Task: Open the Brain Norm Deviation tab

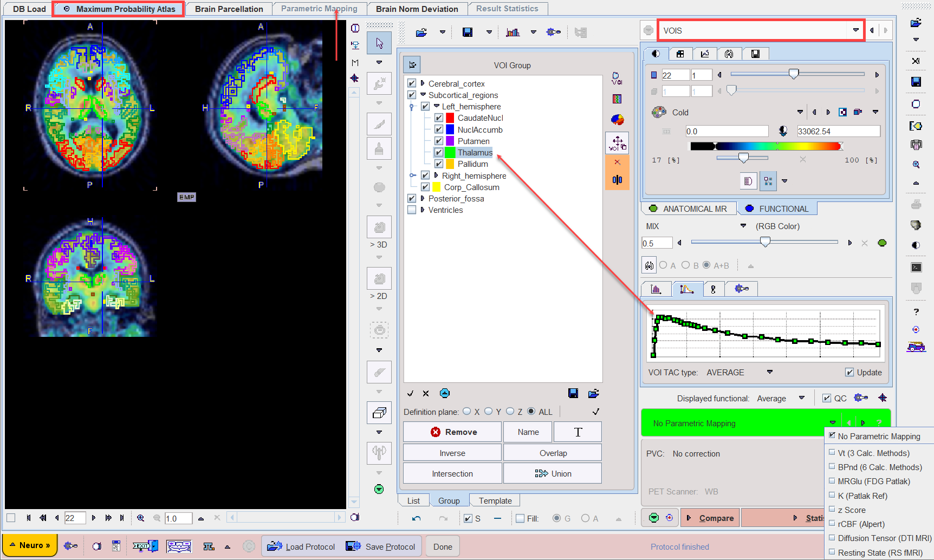Action: [417, 9]
